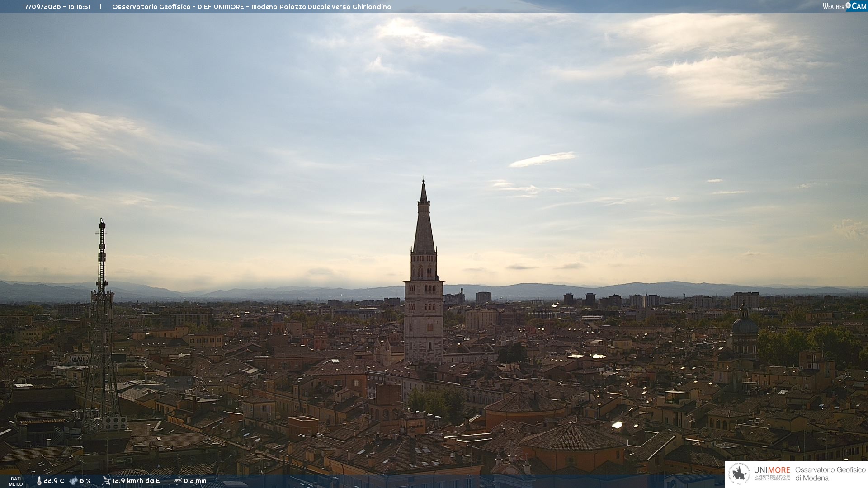868x488 pixels.
Task: Select the 12.9 km/h da E wind reading
Action: (136, 481)
